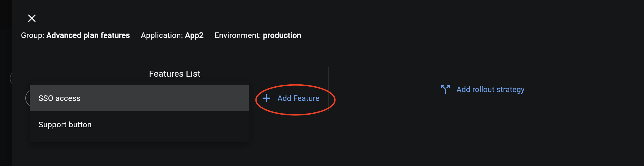Open the Add rollout strategy link
644x166 pixels.
[x=490, y=89]
